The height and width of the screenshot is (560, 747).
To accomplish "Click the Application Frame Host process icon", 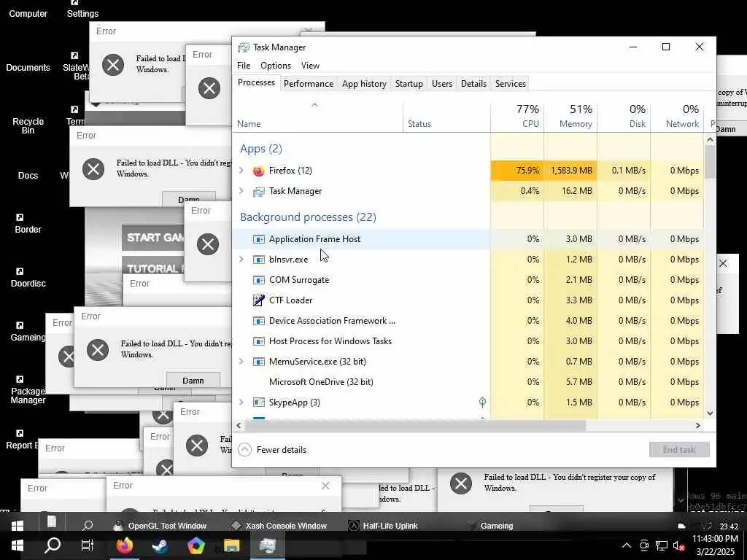I will click(259, 239).
